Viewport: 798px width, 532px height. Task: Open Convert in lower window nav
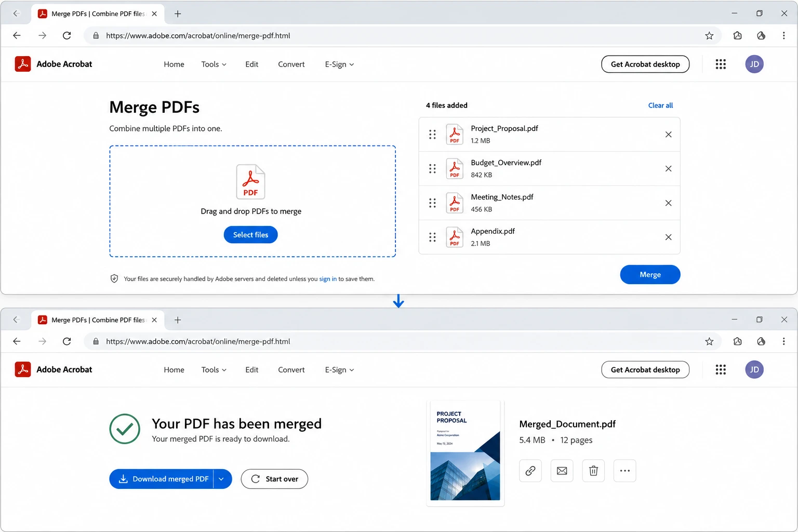tap(291, 370)
